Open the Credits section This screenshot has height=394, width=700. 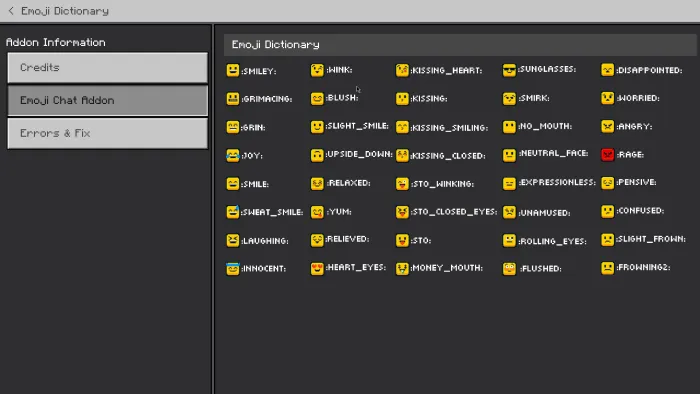[108, 67]
